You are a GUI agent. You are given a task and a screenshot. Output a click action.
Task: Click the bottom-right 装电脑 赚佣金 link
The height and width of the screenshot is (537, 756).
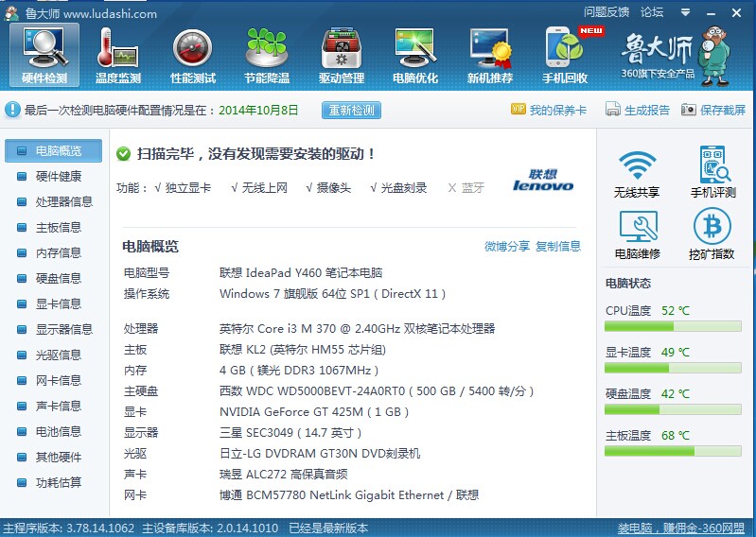click(x=681, y=528)
